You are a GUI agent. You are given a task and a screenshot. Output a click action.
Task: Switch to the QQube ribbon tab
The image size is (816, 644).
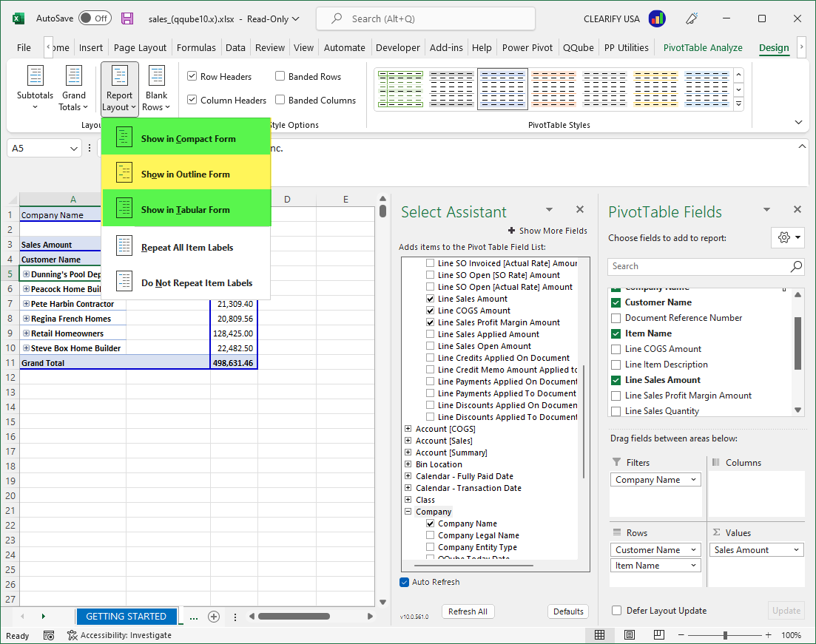tap(579, 47)
